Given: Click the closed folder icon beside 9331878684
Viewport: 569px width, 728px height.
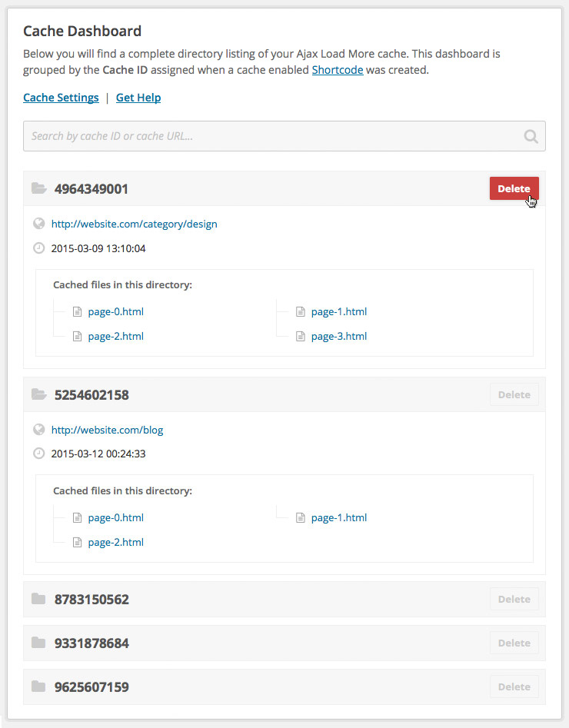Looking at the screenshot, I should coord(38,643).
